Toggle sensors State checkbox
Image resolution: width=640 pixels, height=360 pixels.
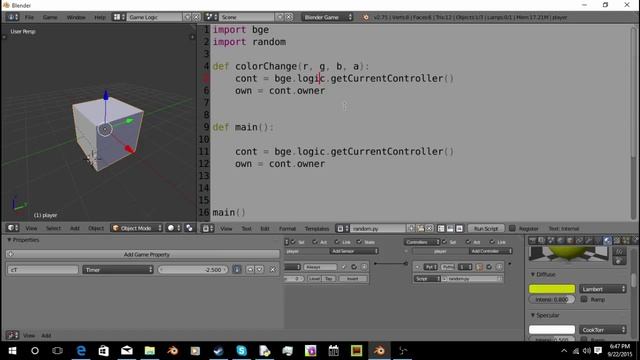point(359,242)
